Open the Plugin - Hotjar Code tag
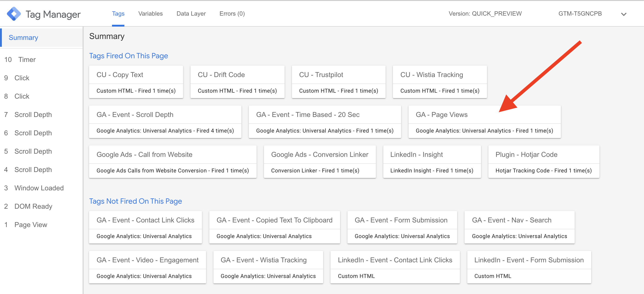 544,162
